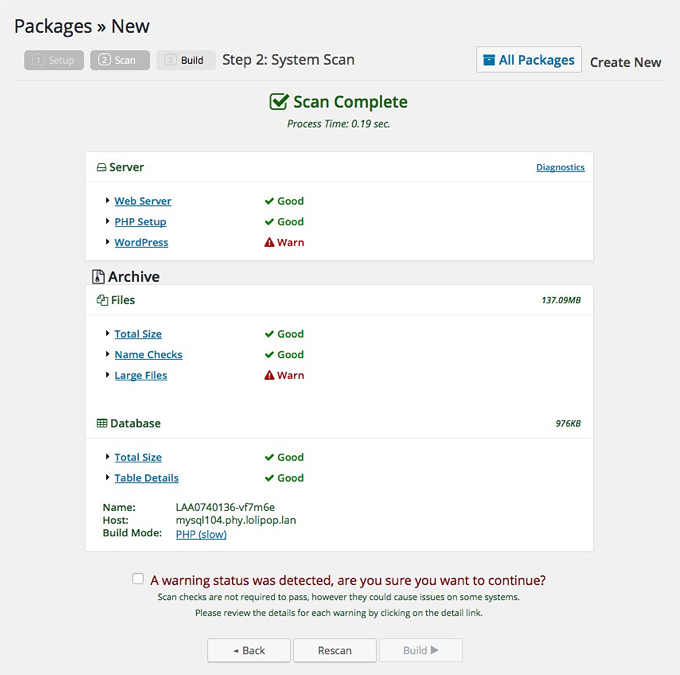Expand the PHP Setup row arrow
The image size is (680, 675).
[107, 221]
